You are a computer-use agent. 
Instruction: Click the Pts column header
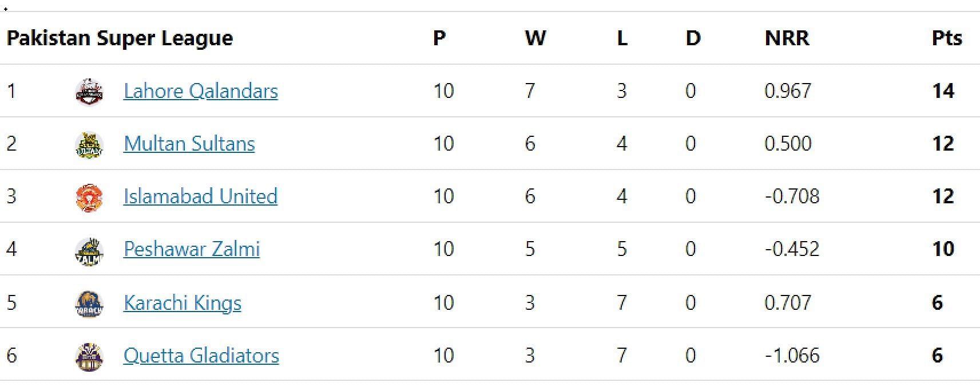(947, 38)
